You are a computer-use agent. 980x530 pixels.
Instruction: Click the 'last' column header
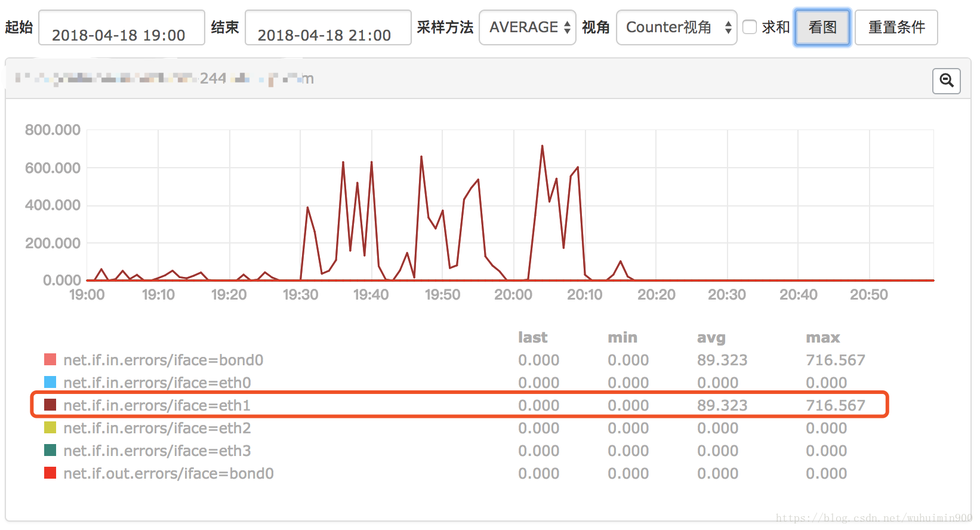532,337
